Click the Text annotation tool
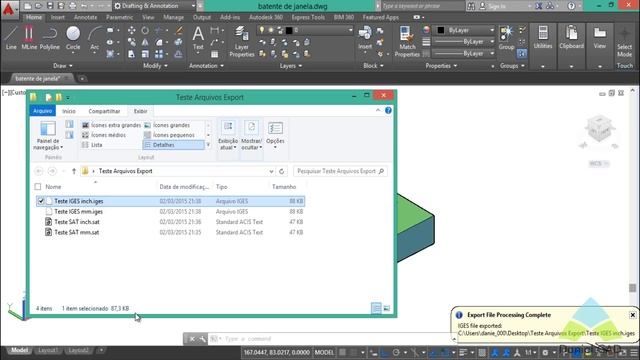Viewport: 640px width, 360px height. (x=198, y=38)
